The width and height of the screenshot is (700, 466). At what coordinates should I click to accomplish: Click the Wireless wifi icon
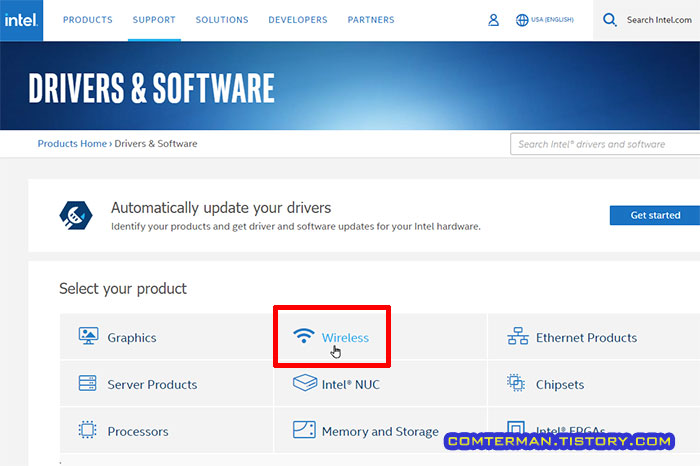pyautogui.click(x=304, y=335)
